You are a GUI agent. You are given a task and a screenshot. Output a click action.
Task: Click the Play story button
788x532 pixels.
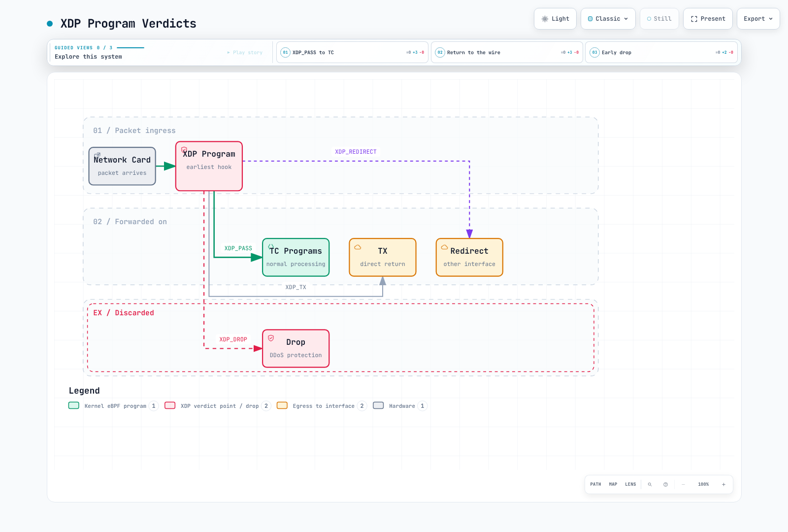245,52
